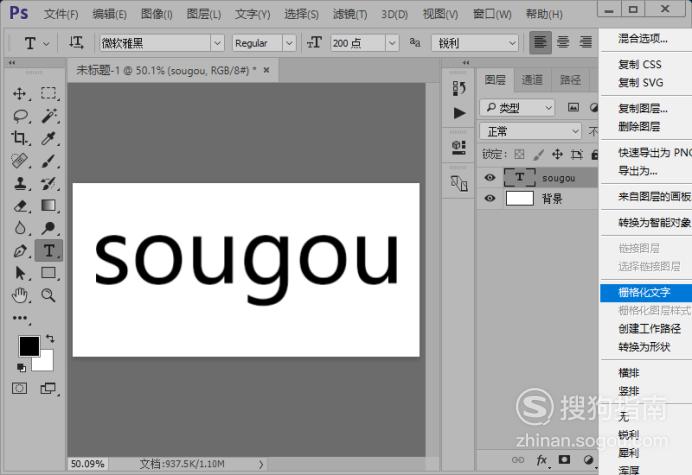Set left align text
The image size is (692, 475).
pos(540,43)
